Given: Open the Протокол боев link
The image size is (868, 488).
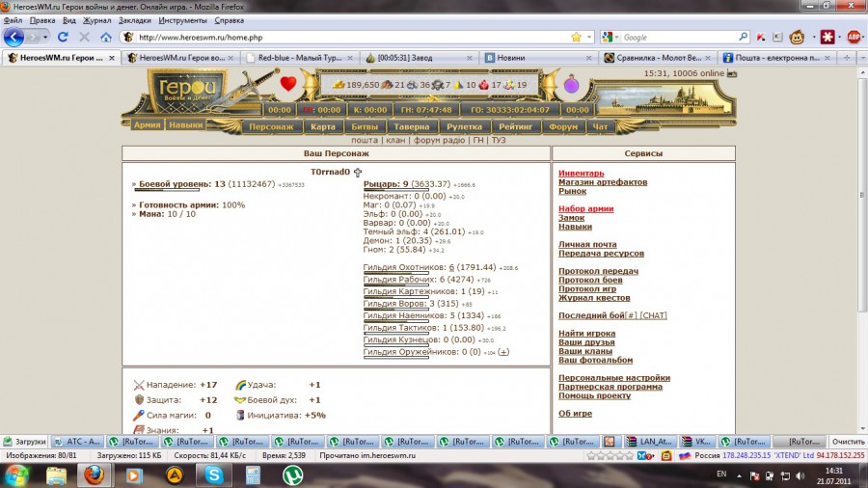Looking at the screenshot, I should [x=590, y=280].
